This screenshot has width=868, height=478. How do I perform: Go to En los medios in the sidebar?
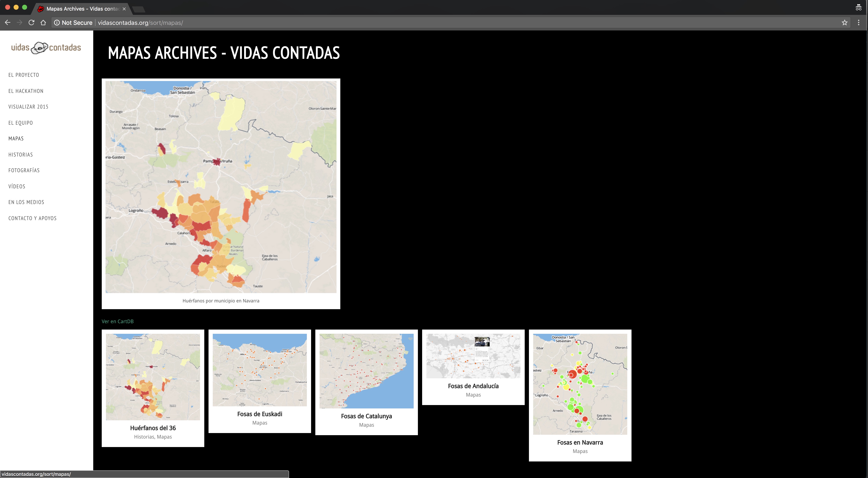click(x=26, y=202)
